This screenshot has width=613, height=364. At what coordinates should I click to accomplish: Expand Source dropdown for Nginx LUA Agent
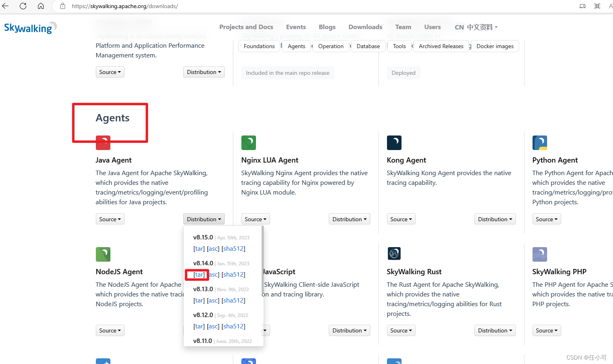[x=256, y=219]
